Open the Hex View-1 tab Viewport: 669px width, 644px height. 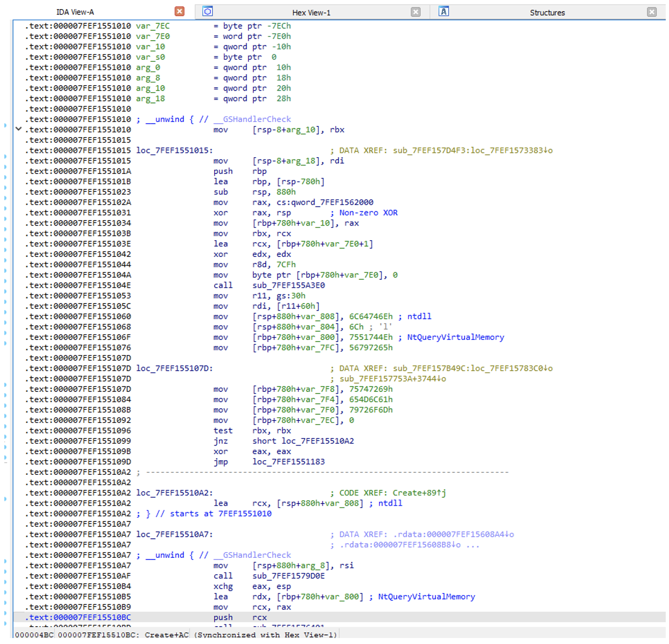pos(311,12)
